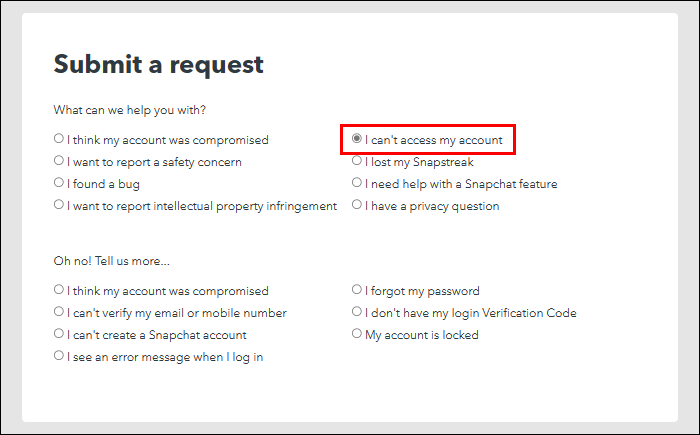Click the 'Oh no! Tell us more...' prompt
This screenshot has height=435, width=700.
pos(111,261)
